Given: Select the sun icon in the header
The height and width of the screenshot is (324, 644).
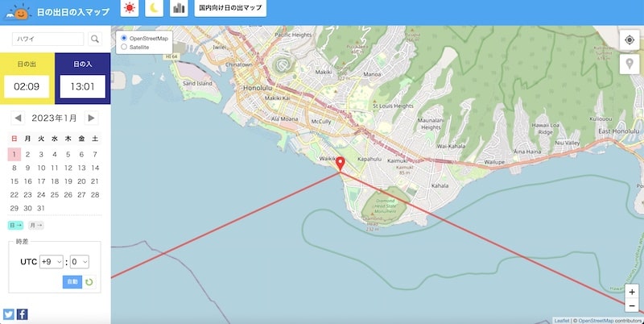Looking at the screenshot, I should pos(130,8).
